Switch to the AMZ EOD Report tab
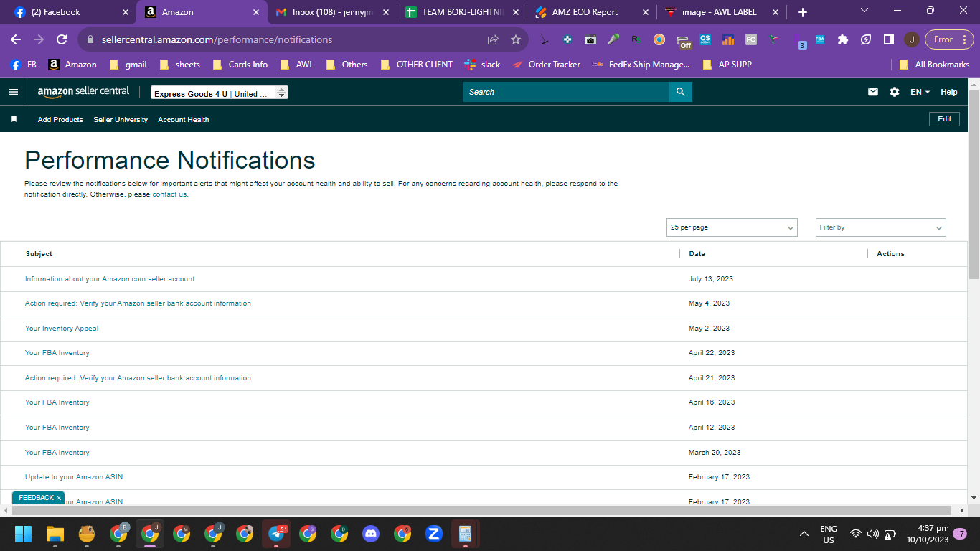This screenshot has height=551, width=980. point(590,12)
